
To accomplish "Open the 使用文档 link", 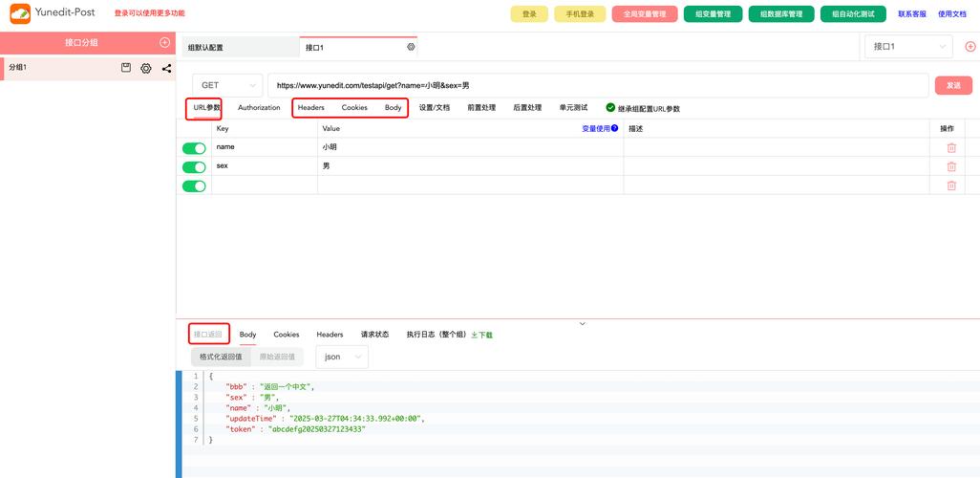I will 952,13.
